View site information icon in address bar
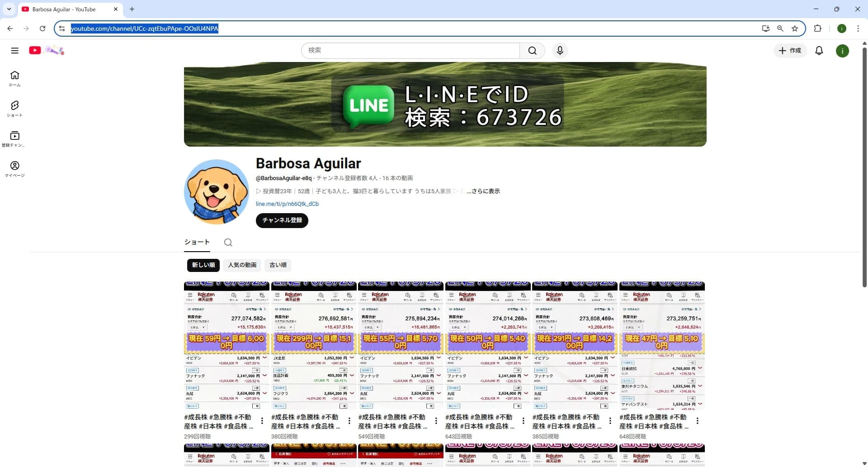Screen dimensions: 868x467 click(62, 29)
